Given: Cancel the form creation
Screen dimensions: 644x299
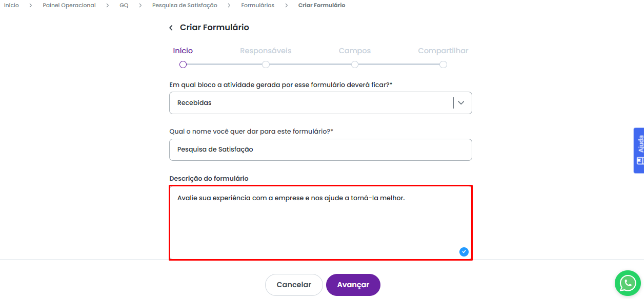Looking at the screenshot, I should (294, 285).
